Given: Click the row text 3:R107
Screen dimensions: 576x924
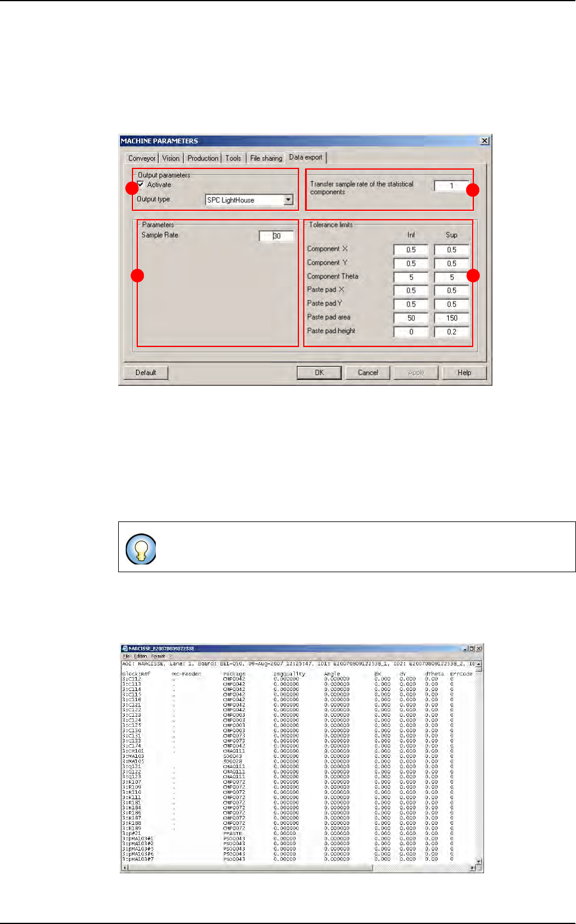Looking at the screenshot, I should (x=132, y=782).
